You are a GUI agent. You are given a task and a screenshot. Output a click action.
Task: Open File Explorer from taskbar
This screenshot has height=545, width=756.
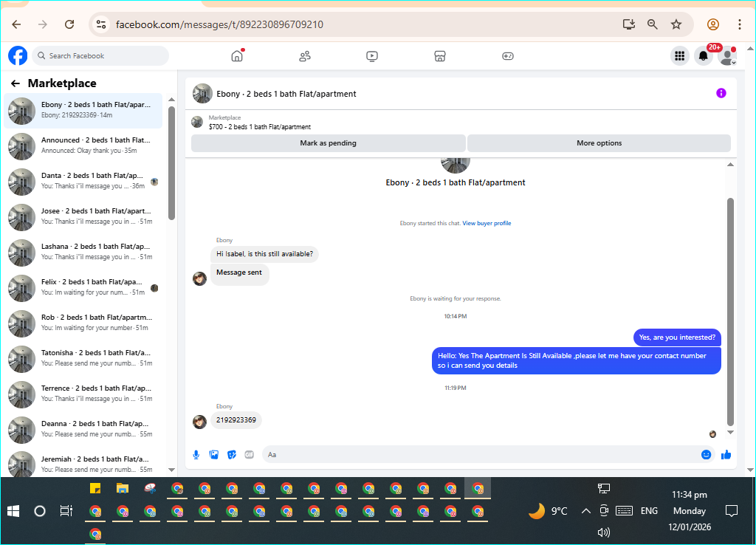pyautogui.click(x=123, y=489)
